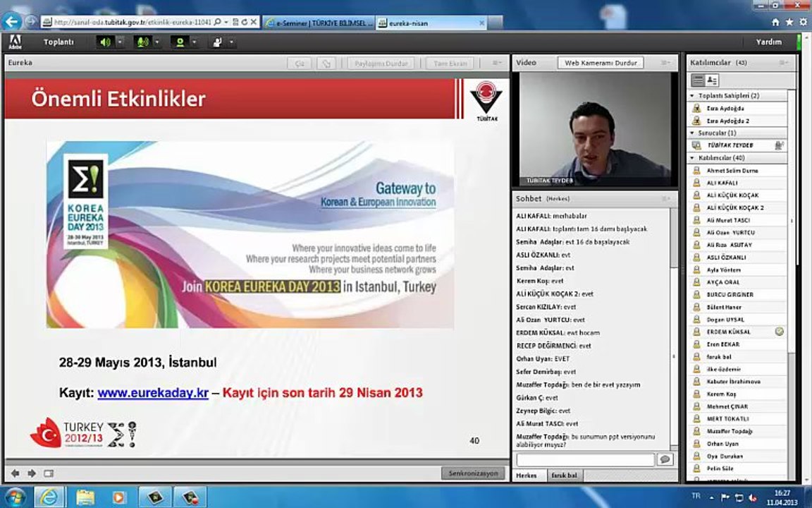The image size is (812, 508).
Task: Open browser Tools gear icon
Action: tap(804, 23)
